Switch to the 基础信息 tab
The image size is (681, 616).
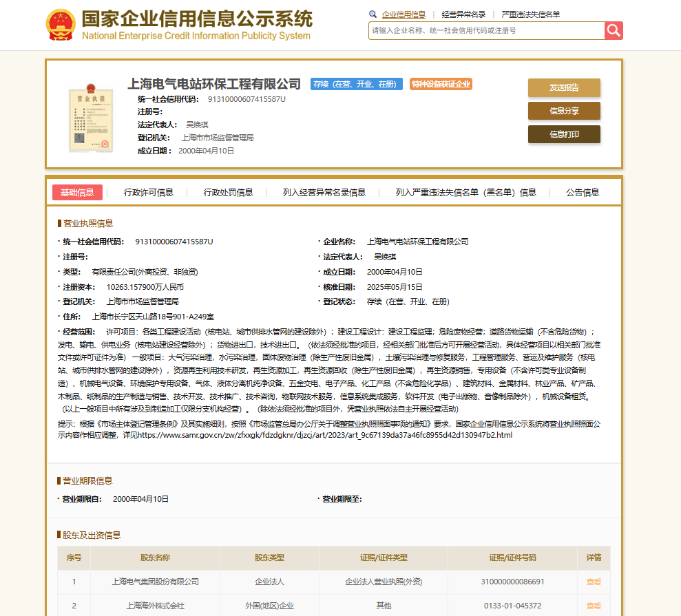(77, 192)
